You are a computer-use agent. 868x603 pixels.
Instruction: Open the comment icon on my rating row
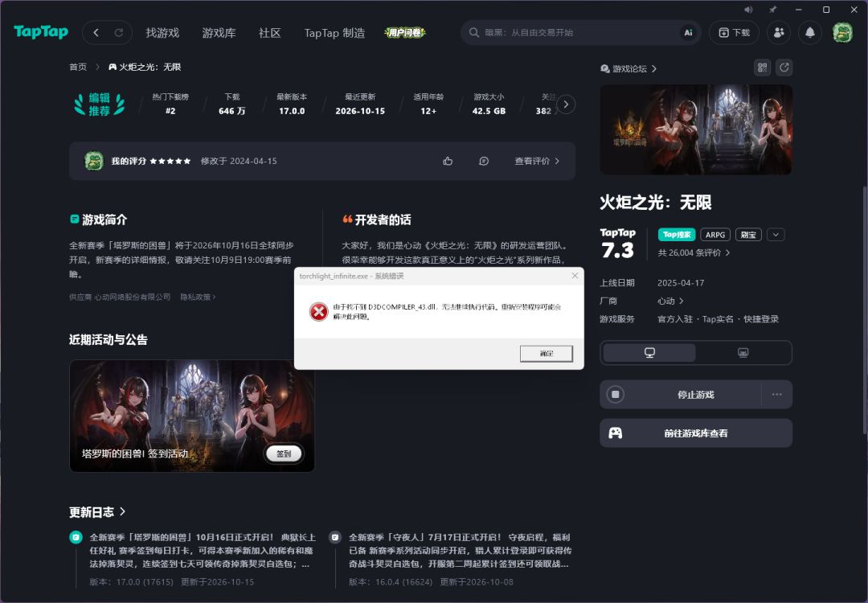(x=483, y=161)
